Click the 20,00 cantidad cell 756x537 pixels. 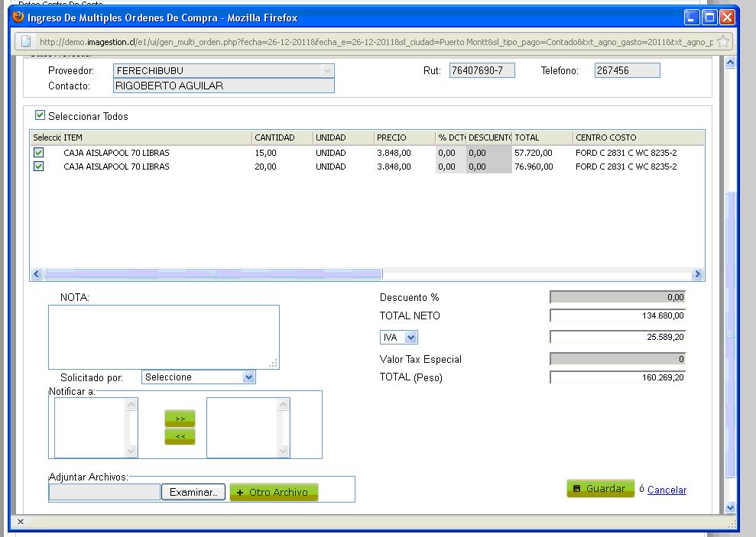tap(265, 167)
